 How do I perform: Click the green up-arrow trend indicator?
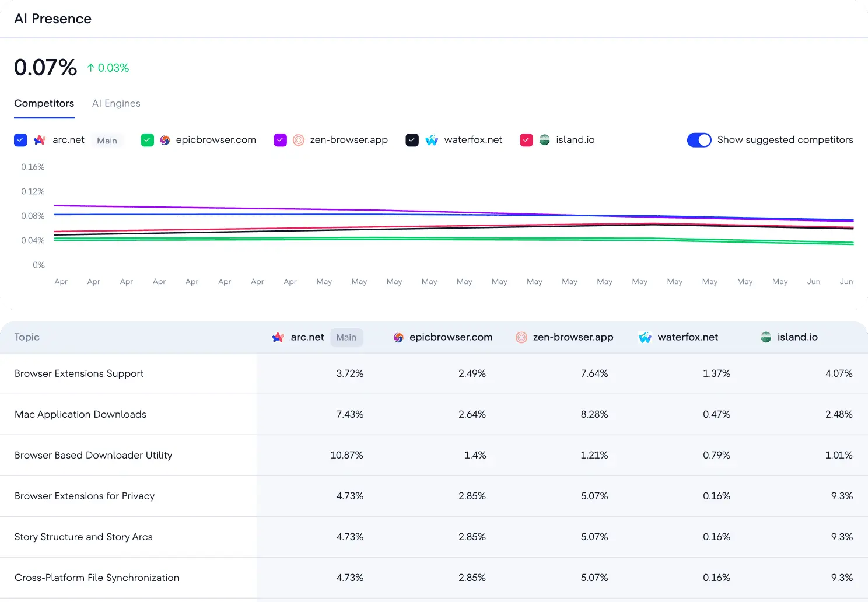pyautogui.click(x=91, y=68)
